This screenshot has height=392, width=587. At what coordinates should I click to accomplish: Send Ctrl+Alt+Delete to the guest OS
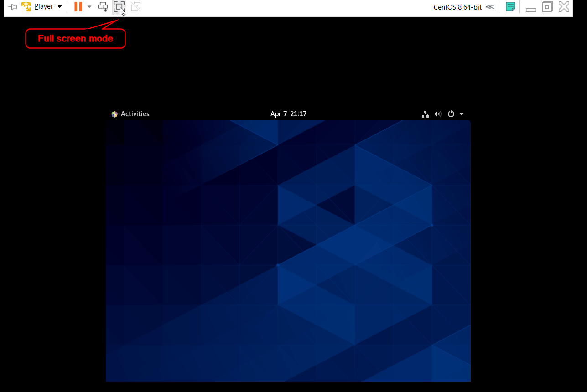tap(103, 7)
